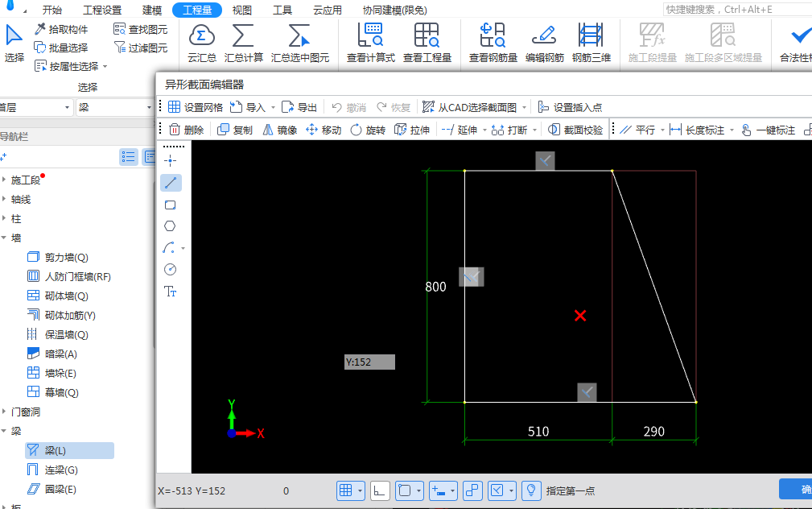Viewport: 812px width, 509px height.
Task: Click the 快捷键搜索 search field
Action: (737, 10)
